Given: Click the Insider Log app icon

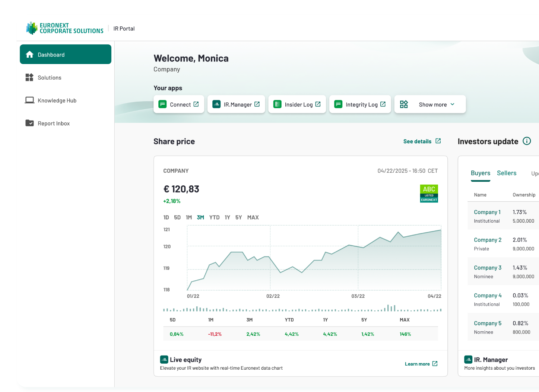Looking at the screenshot, I should [x=277, y=104].
